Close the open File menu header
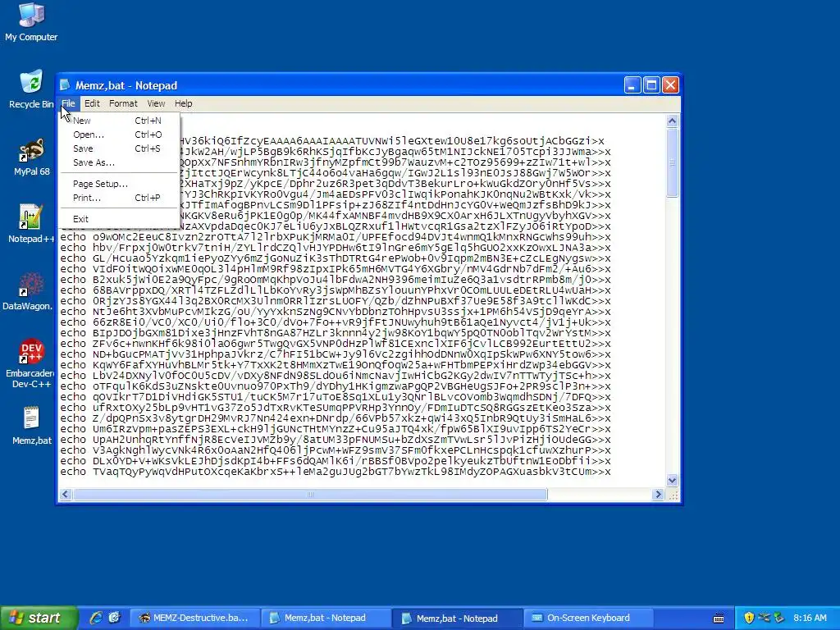840x630 pixels. pos(68,103)
